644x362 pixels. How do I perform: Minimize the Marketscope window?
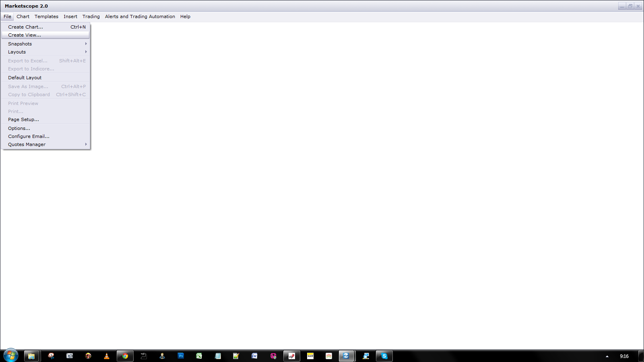coord(622,6)
